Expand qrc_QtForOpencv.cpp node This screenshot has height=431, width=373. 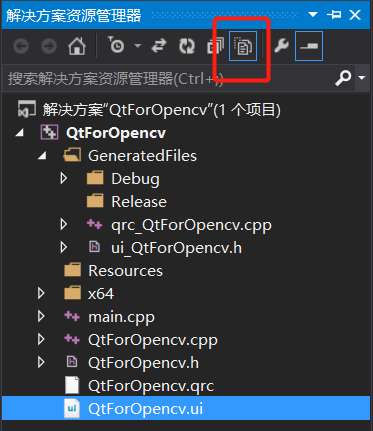point(63,225)
